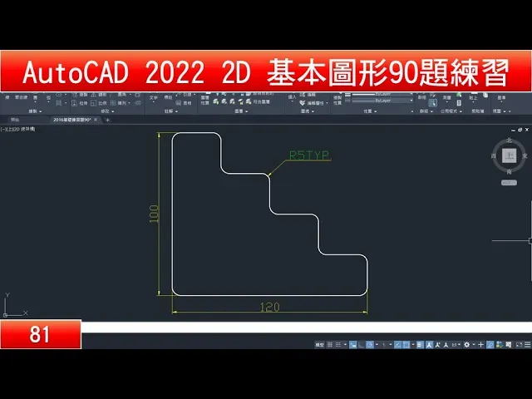
Task: Toggle grid display in status bar
Action: click(329, 344)
